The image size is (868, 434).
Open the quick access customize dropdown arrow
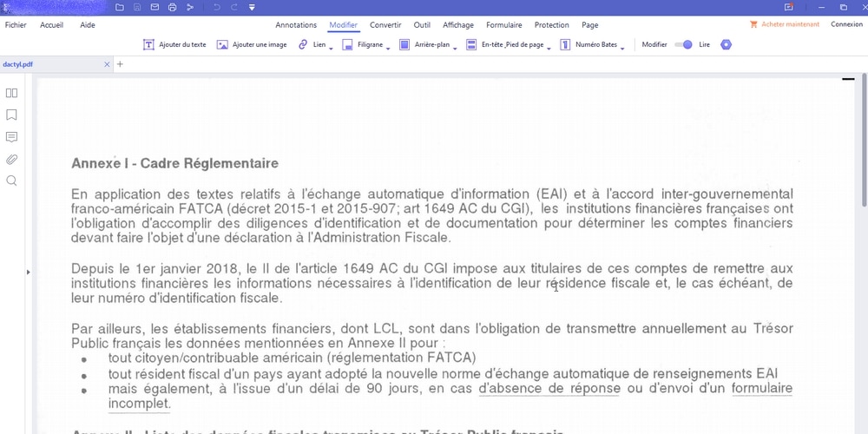252,7
